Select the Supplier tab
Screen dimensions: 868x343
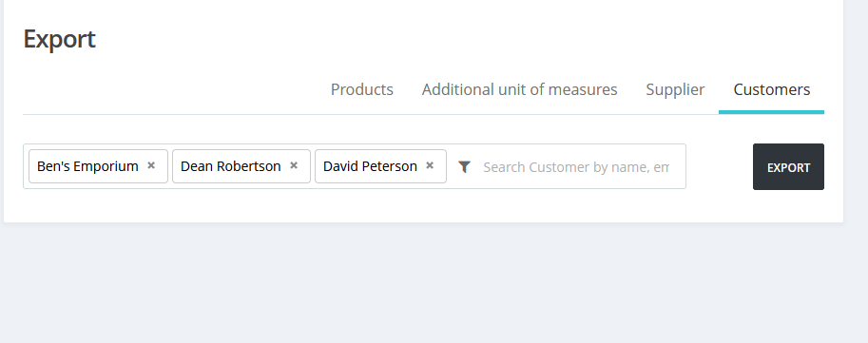point(675,89)
